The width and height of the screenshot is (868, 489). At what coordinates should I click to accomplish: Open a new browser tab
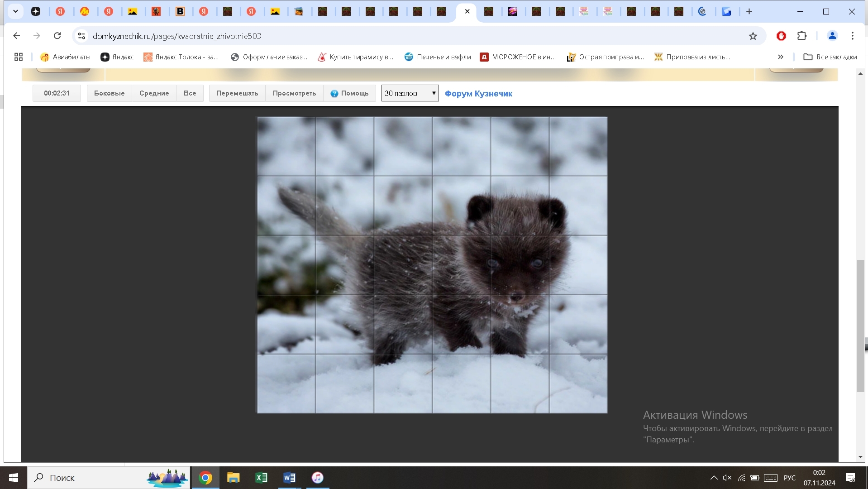pos(749,12)
